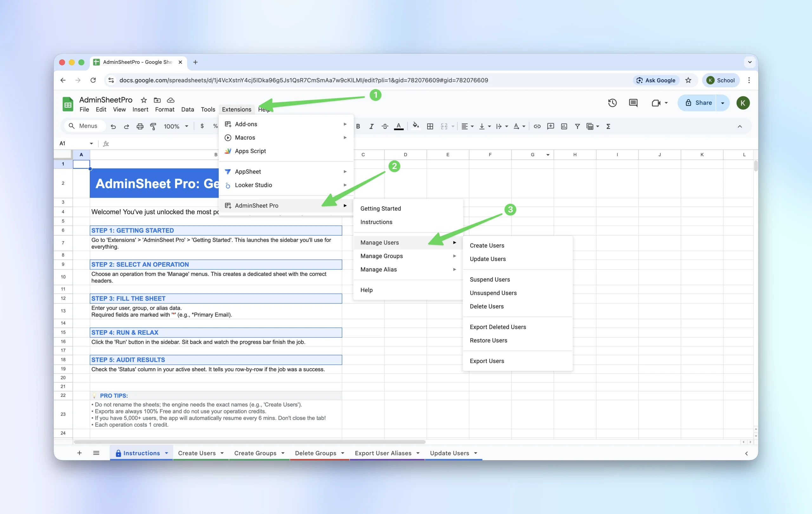Image resolution: width=812 pixels, height=514 pixels.
Task: Click the version history clock icon
Action: pos(612,103)
